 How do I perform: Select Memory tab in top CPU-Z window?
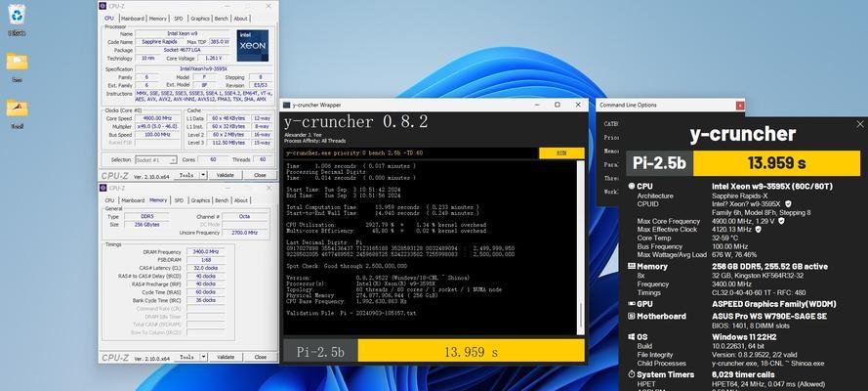click(x=158, y=19)
